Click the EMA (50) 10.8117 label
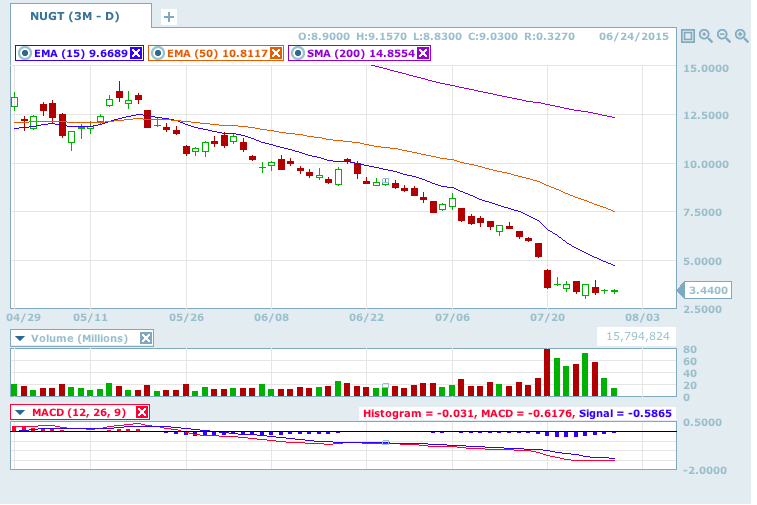Screen dimensions: 757x505 (217, 53)
